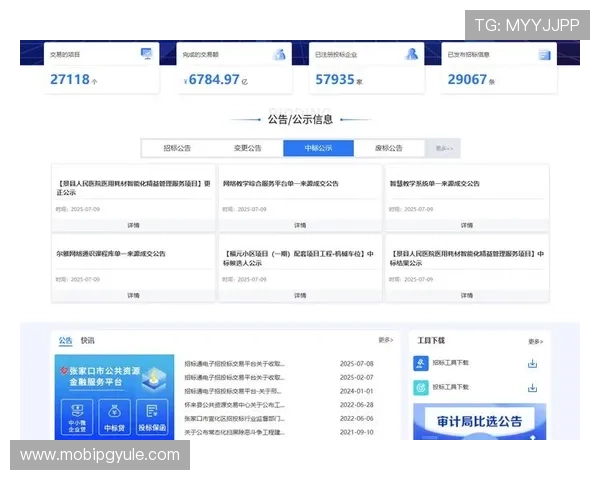Click the 29067 published notices value
This screenshot has height=480, width=600.
tap(467, 79)
